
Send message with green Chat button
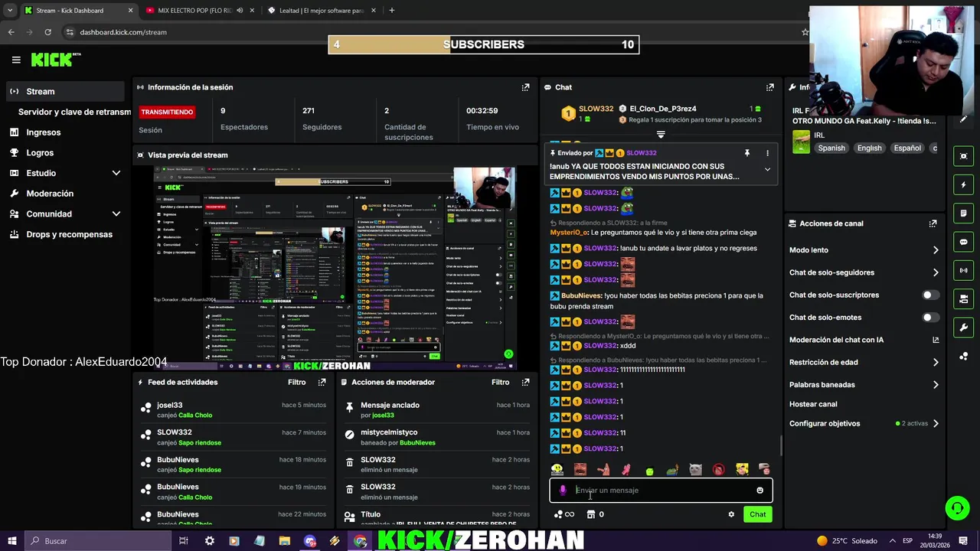point(757,514)
